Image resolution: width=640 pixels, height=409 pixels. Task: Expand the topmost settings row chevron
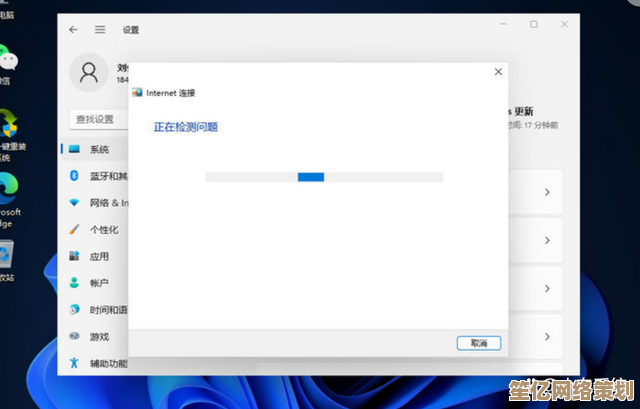click(547, 192)
